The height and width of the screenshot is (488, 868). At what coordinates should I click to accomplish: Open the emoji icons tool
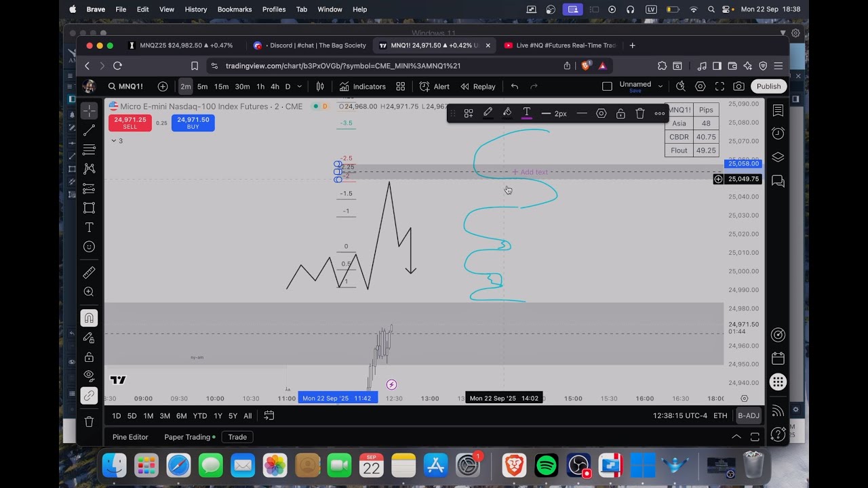(89, 247)
